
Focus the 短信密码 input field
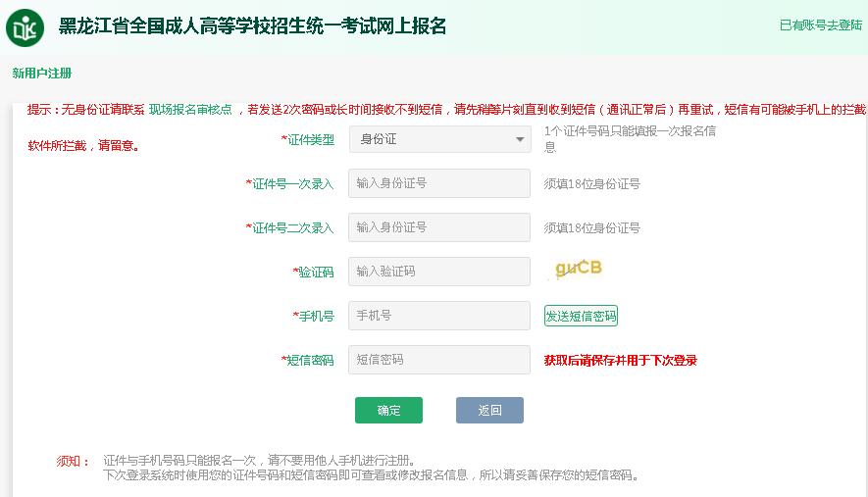click(439, 360)
